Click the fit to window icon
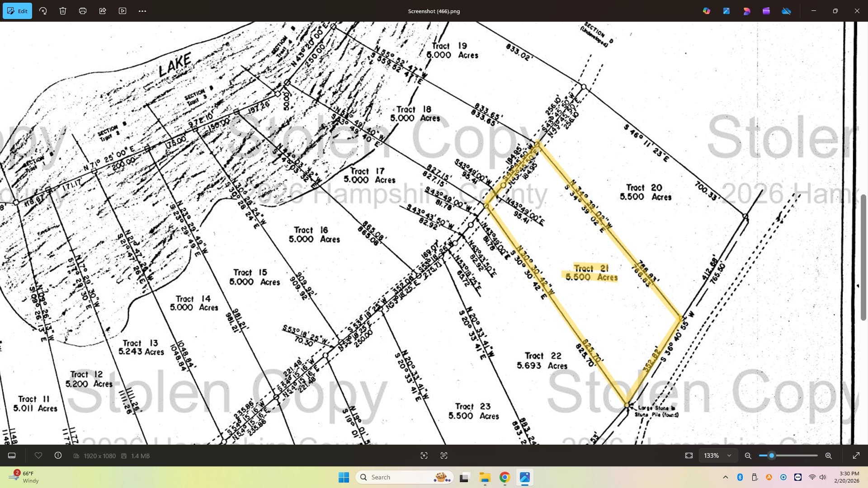Viewport: 868px width, 488px height. [x=689, y=455]
